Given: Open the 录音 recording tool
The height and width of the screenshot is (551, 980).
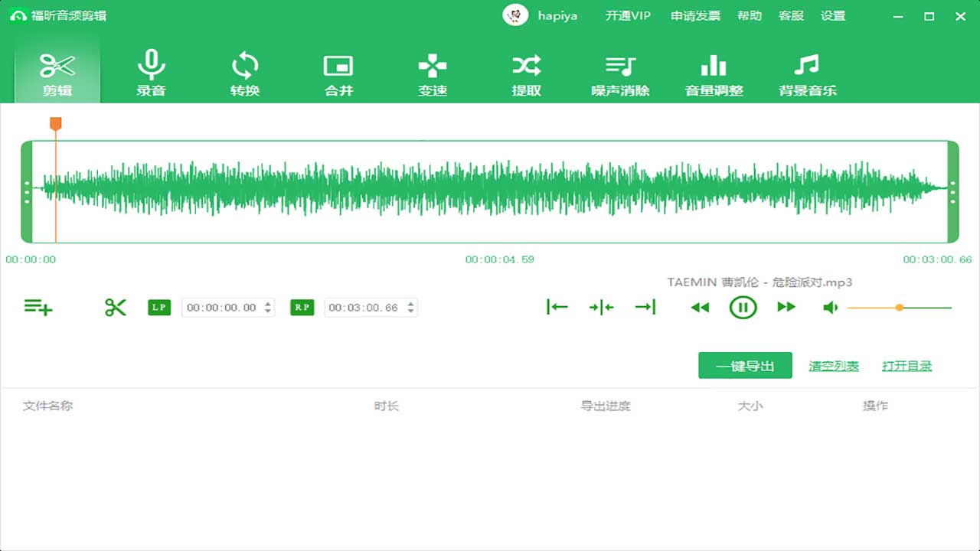Looking at the screenshot, I should [x=151, y=73].
